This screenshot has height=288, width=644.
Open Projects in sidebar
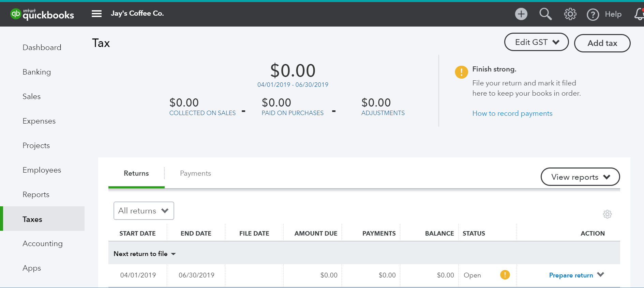pos(36,145)
